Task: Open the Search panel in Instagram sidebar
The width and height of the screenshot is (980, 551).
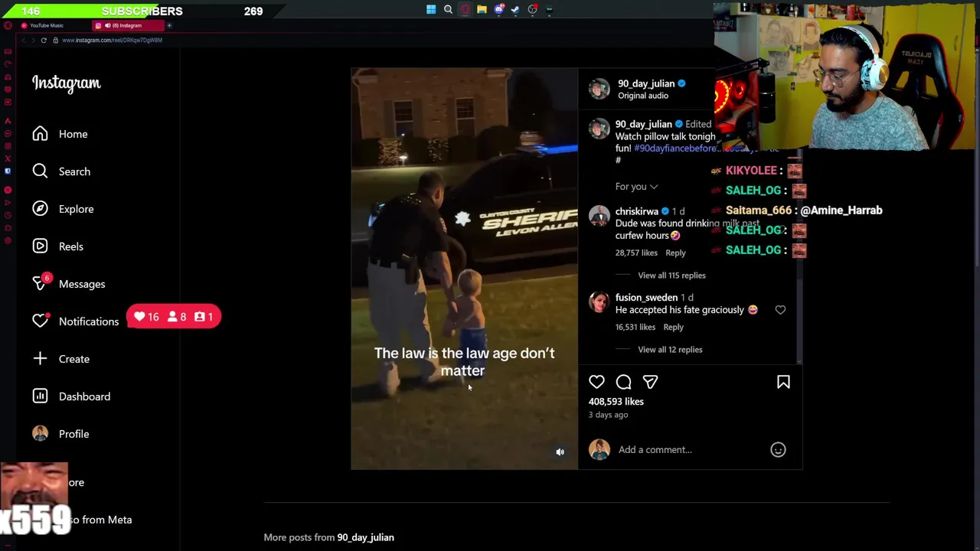Action: click(x=61, y=171)
